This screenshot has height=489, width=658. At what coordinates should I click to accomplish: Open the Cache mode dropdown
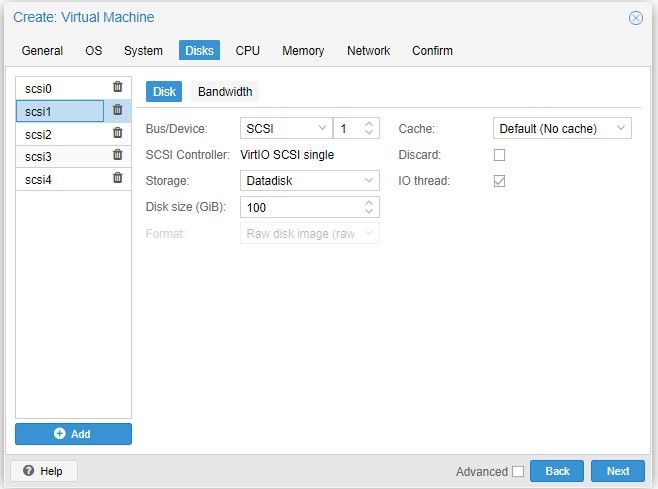click(621, 129)
